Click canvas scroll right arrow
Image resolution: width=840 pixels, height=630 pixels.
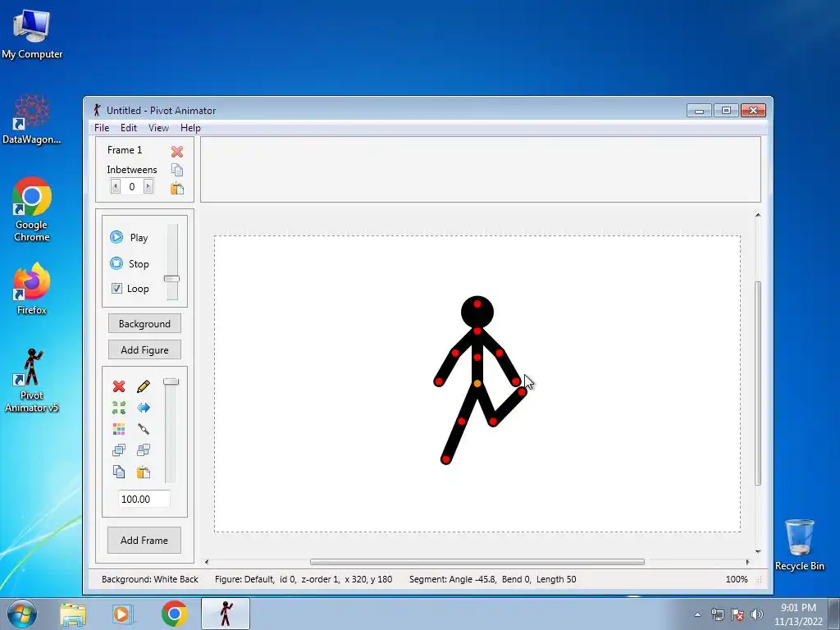[748, 562]
